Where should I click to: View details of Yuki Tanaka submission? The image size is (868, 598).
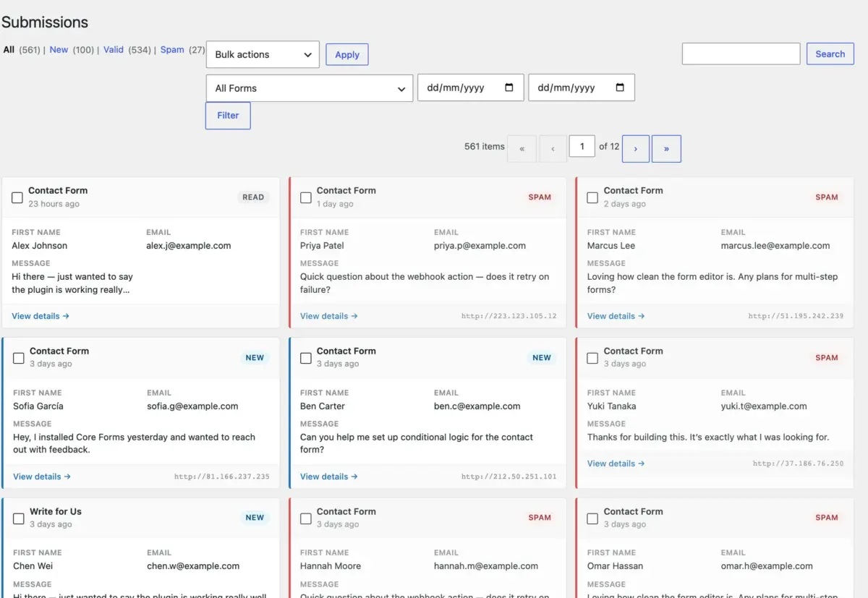616,464
